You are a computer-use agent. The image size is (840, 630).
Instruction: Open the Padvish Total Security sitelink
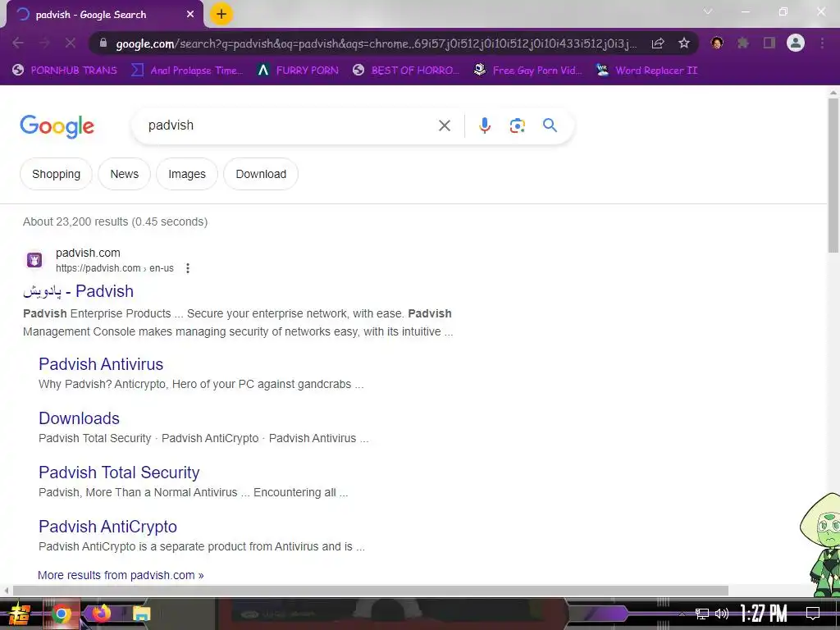pyautogui.click(x=119, y=472)
